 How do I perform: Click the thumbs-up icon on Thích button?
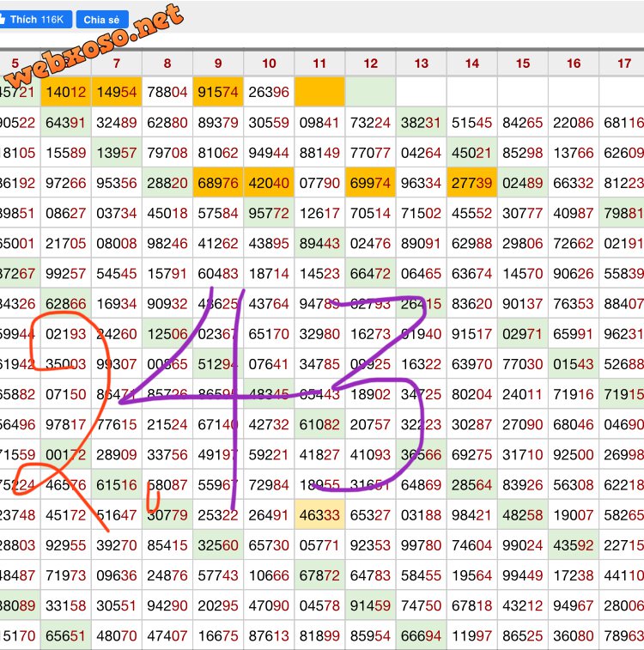point(3,19)
